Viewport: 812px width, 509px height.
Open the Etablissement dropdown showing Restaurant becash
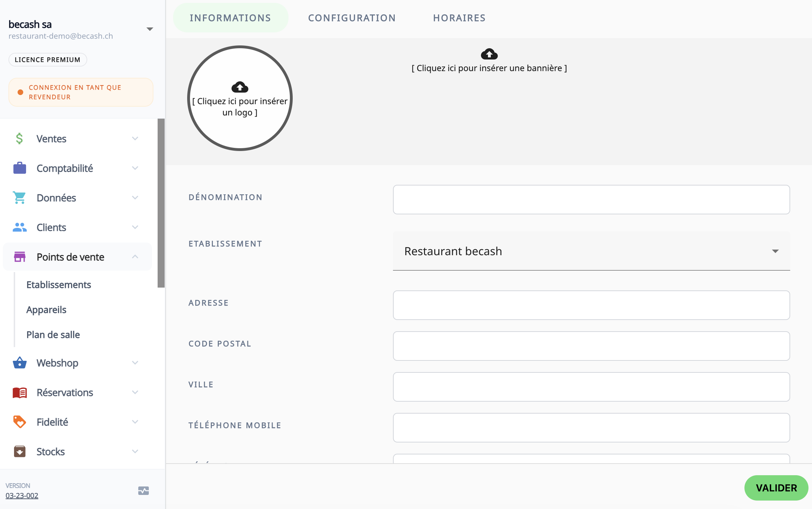[591, 251]
